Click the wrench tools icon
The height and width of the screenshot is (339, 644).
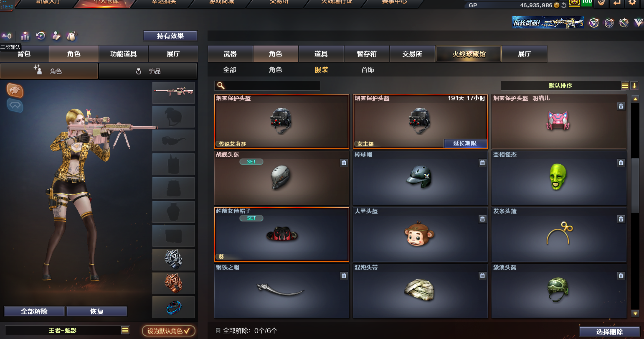624,23
